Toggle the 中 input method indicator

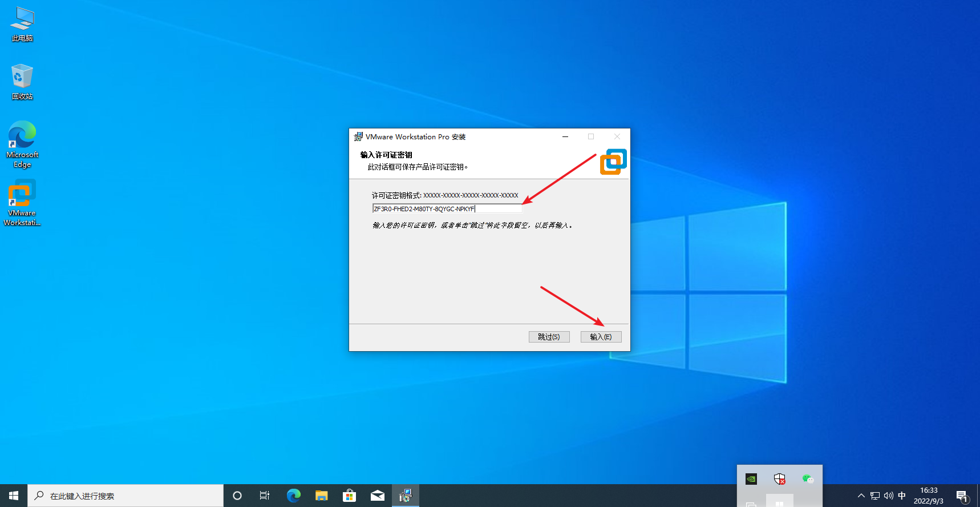coord(902,496)
